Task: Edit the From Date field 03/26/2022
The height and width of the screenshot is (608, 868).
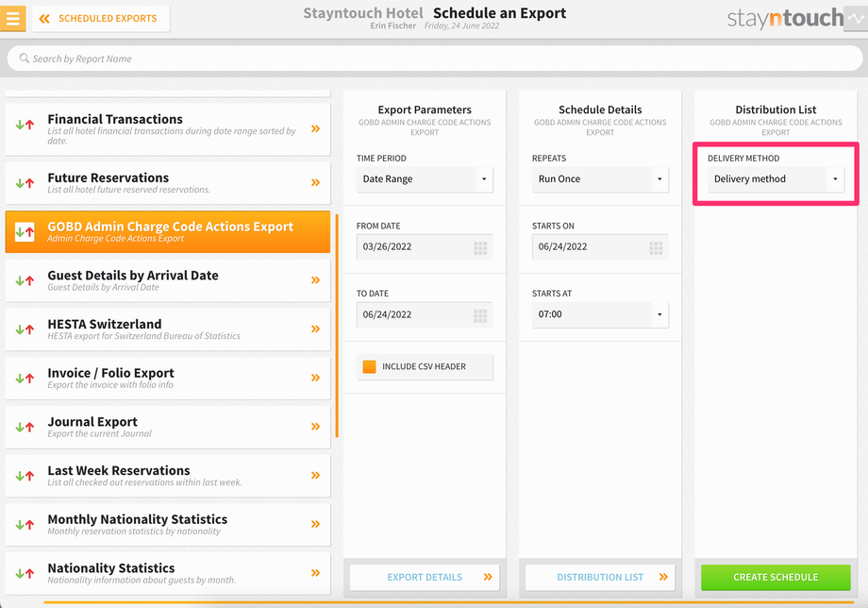Action: click(x=425, y=247)
